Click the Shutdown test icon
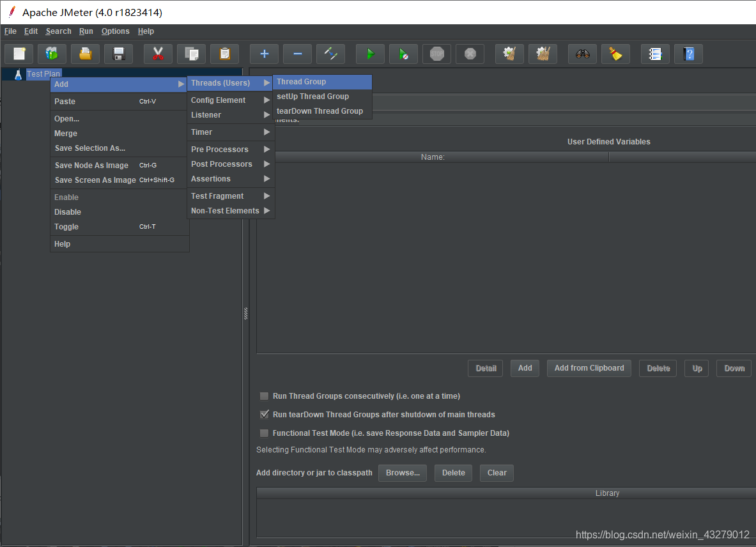Viewport: 756px width, 547px height. click(470, 54)
